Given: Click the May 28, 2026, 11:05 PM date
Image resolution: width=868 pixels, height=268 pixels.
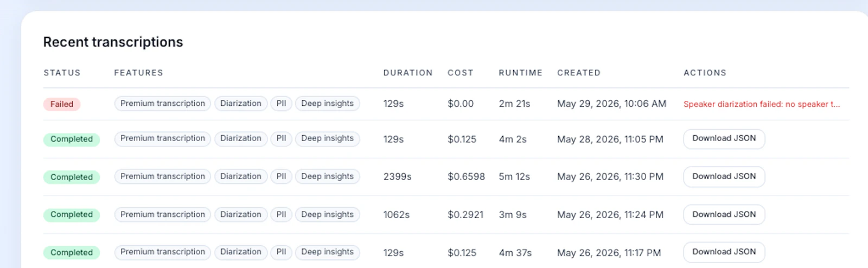Looking at the screenshot, I should point(610,139).
